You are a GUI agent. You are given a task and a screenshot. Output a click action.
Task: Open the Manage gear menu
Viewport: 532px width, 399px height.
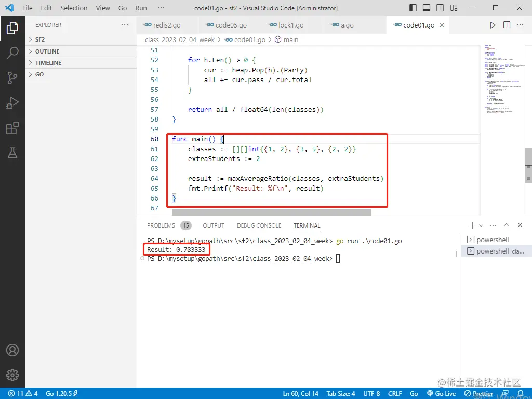point(12,375)
